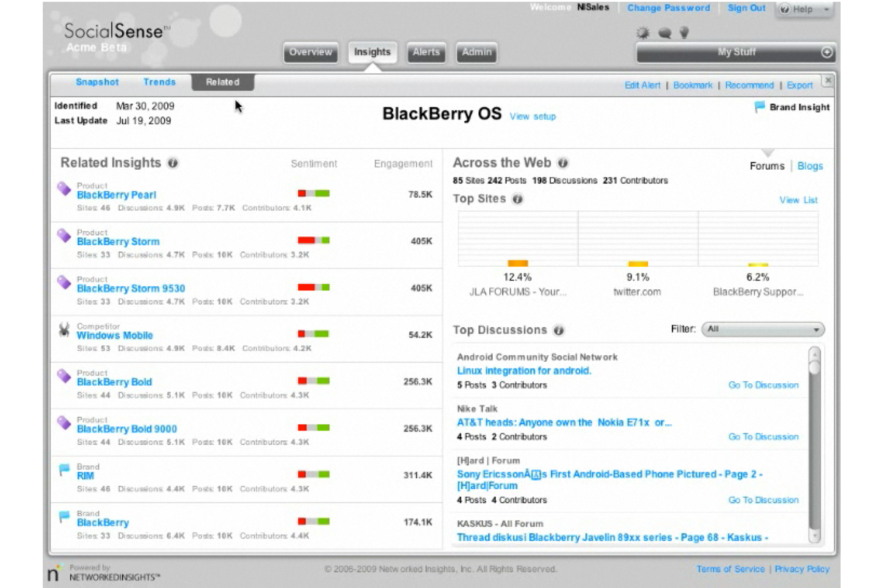Click the gear icon above My Stuff
This screenshot has height=588, width=882.
[643, 33]
